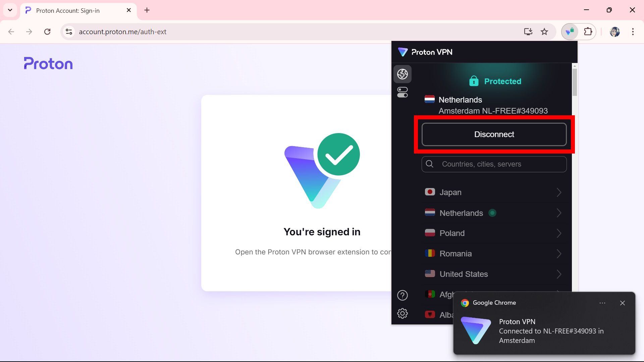Close the Google Chrome notification

pos(623,303)
